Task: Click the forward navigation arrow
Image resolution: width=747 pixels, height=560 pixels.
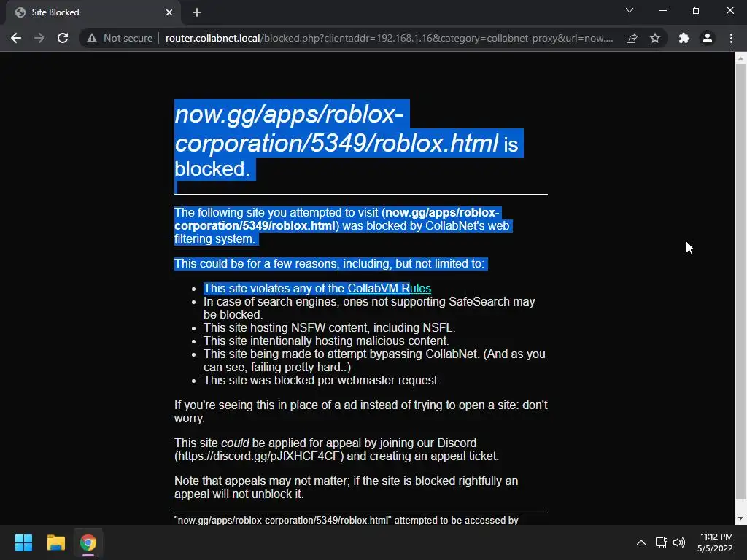Action: (39, 38)
